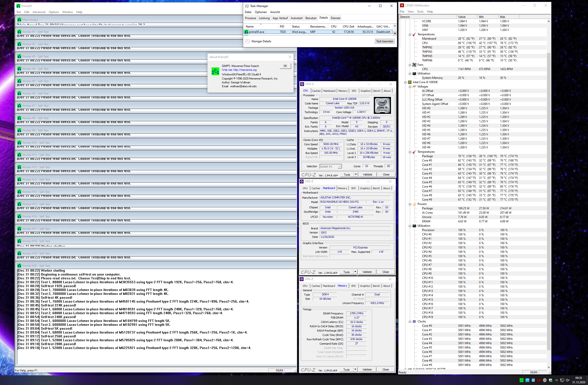Click the Prime95 icon in the About dialog
588x385 pixels.
[215, 71]
